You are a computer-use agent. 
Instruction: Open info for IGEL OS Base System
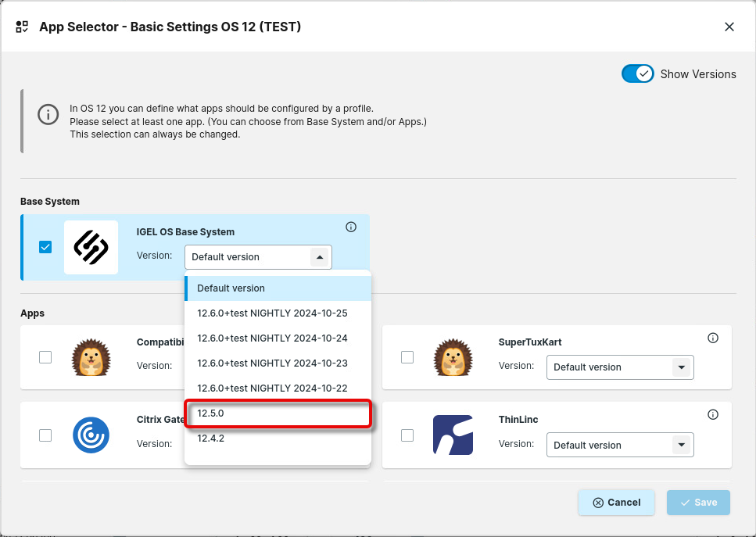pos(351,227)
